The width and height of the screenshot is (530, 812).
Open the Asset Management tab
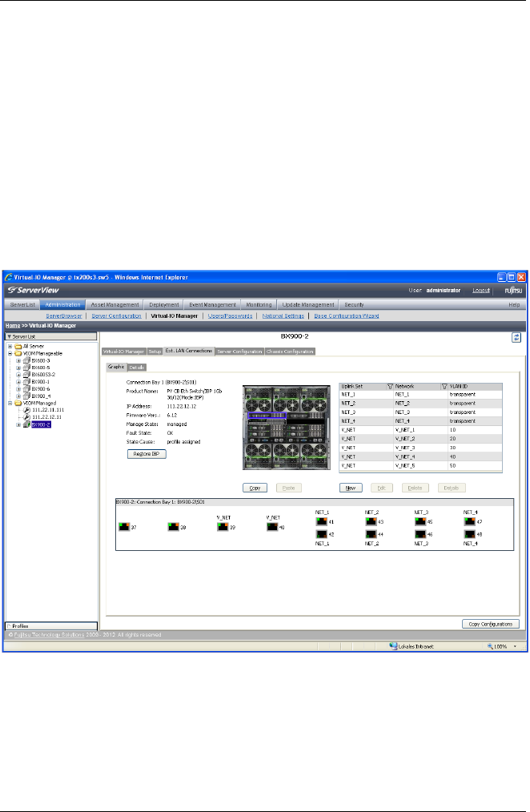[x=115, y=305]
